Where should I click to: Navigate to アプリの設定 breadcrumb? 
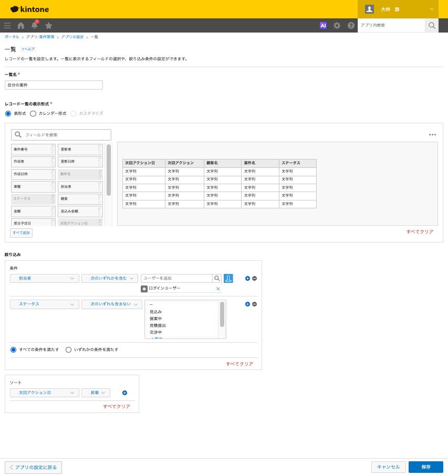point(72,37)
